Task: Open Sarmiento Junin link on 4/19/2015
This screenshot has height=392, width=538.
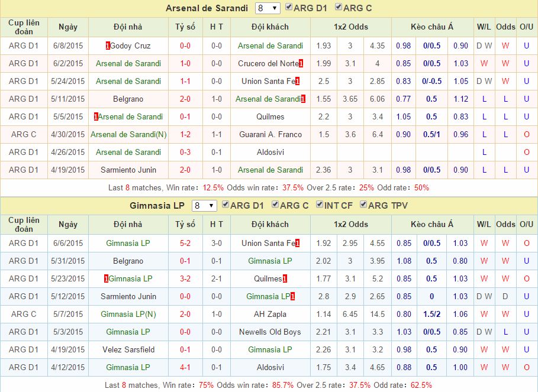Action: point(128,170)
